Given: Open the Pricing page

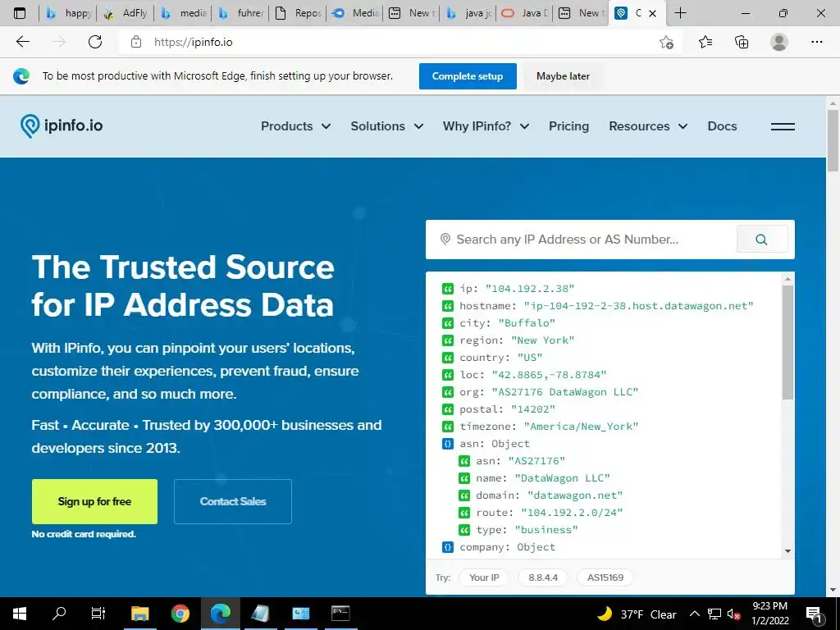Looking at the screenshot, I should [x=569, y=126].
